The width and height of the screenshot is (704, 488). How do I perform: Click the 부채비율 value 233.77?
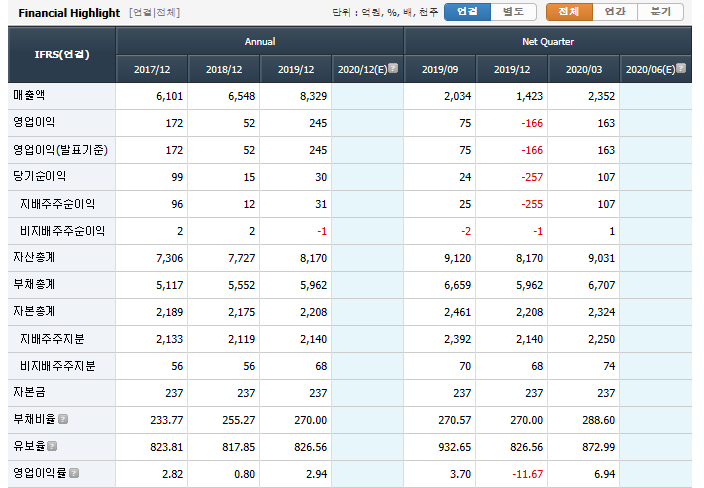[167, 420]
